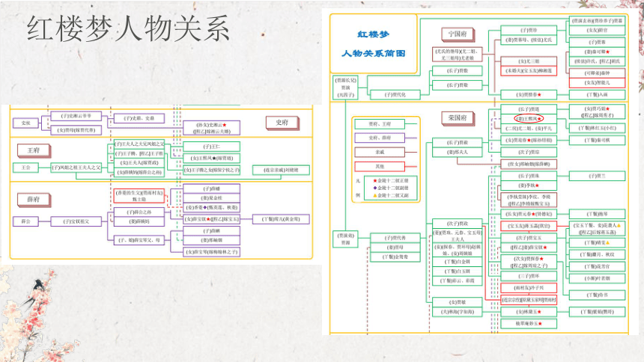Viewport: 644px width, 362px height.
Task: Select the (妻)邢夫人 box
Action: click(x=457, y=153)
